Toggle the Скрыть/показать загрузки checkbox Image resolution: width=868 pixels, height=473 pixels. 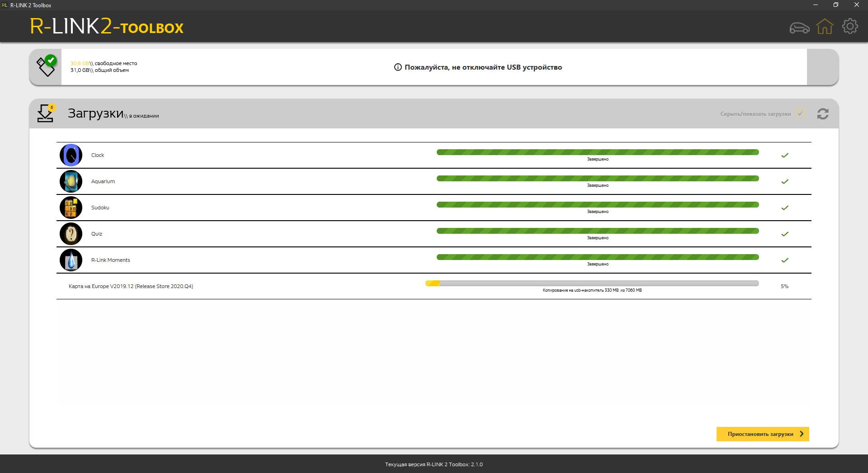pyautogui.click(x=800, y=114)
